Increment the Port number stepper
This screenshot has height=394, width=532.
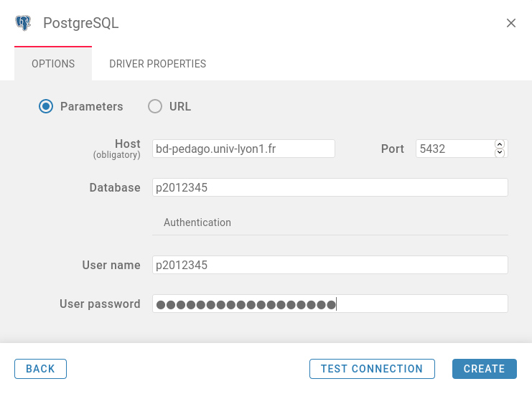click(500, 144)
